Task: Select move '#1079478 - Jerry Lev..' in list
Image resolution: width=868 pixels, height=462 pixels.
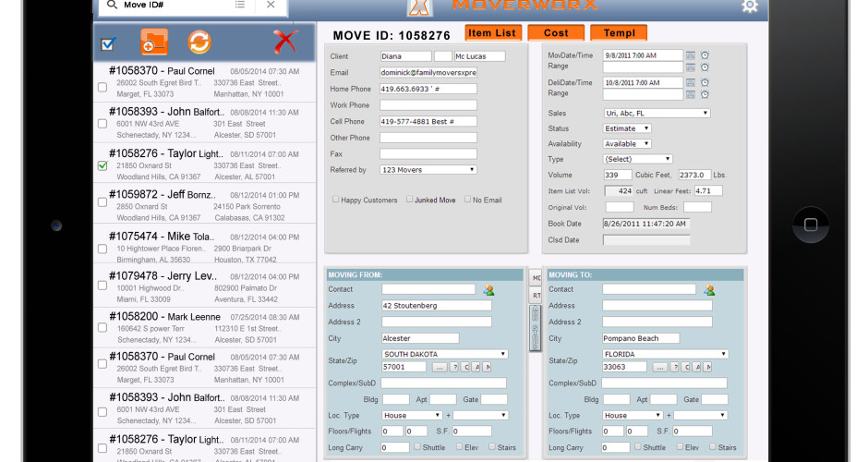Action: 205,286
